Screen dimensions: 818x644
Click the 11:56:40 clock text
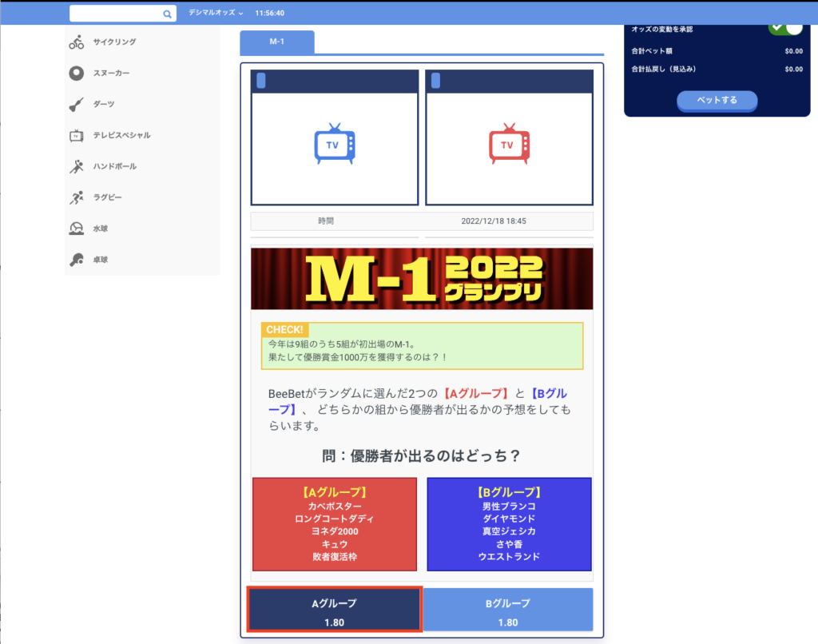tap(270, 13)
